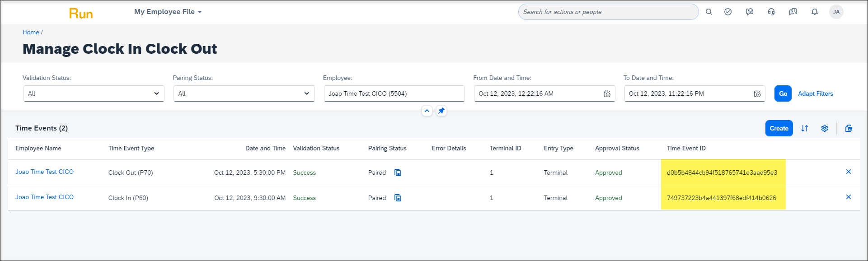Open the notifications bell
The image size is (868, 261).
[x=815, y=12]
